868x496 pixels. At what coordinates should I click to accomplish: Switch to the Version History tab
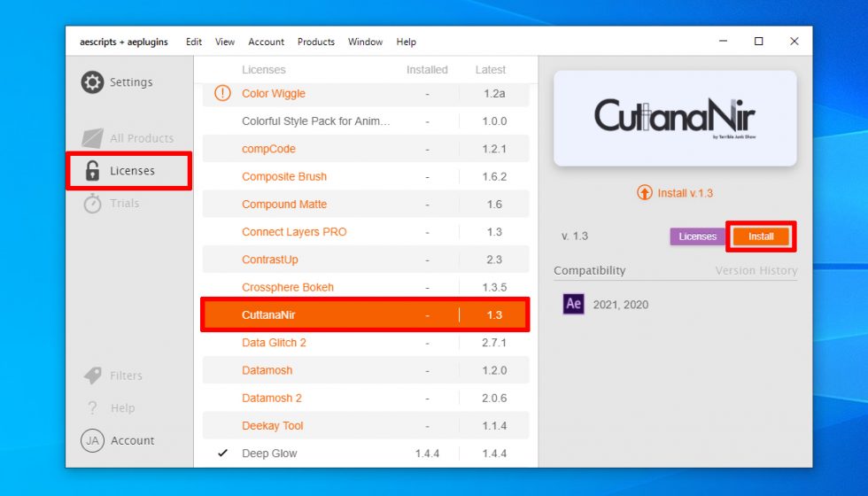click(756, 271)
